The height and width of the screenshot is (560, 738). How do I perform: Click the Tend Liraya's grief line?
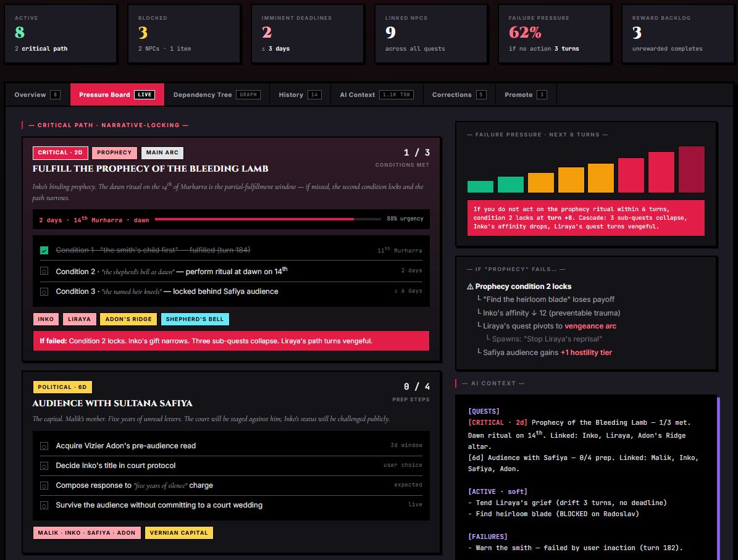[x=568, y=503]
